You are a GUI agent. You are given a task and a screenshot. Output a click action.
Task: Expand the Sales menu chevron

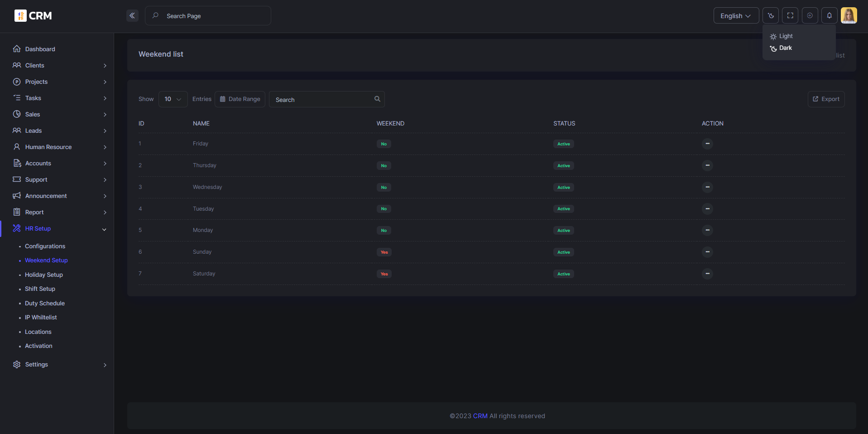pyautogui.click(x=105, y=115)
